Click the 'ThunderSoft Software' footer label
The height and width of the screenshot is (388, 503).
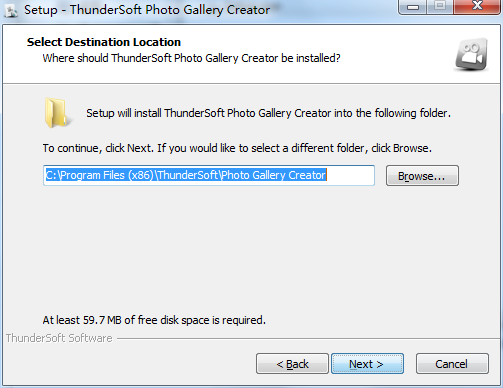tap(59, 338)
